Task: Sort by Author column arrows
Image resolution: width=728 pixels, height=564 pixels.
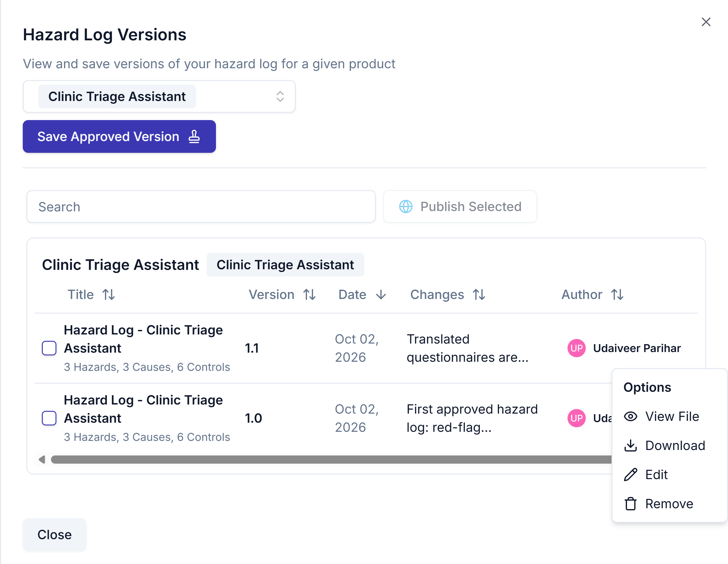Action: [617, 294]
